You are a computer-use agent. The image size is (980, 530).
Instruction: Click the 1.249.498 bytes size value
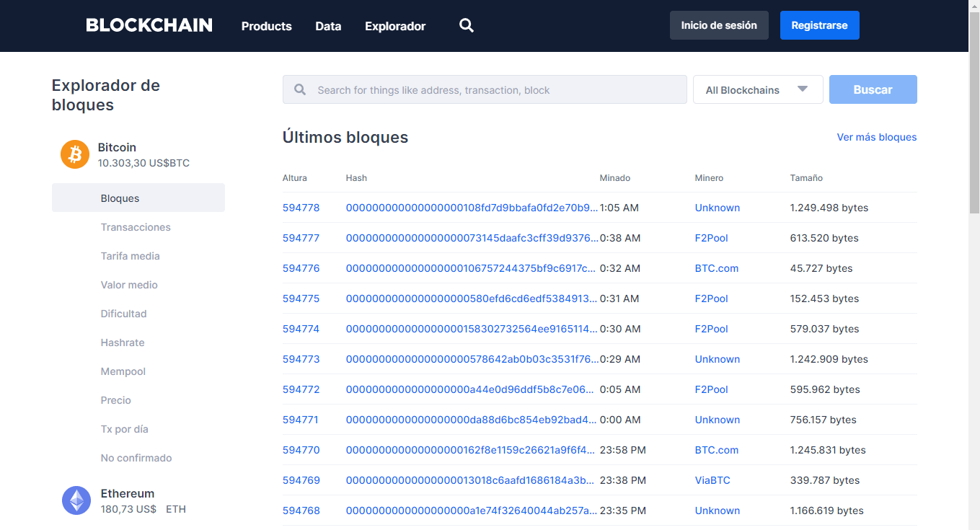(x=829, y=208)
